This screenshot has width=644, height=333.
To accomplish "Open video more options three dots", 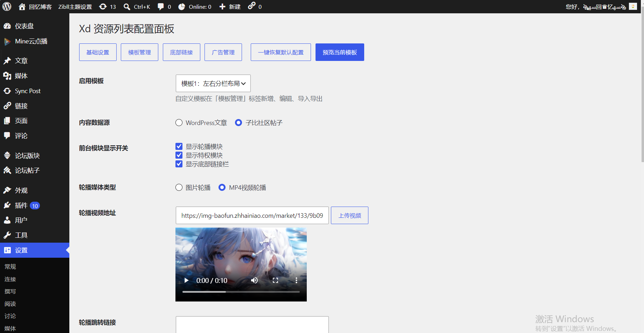I will click(296, 280).
